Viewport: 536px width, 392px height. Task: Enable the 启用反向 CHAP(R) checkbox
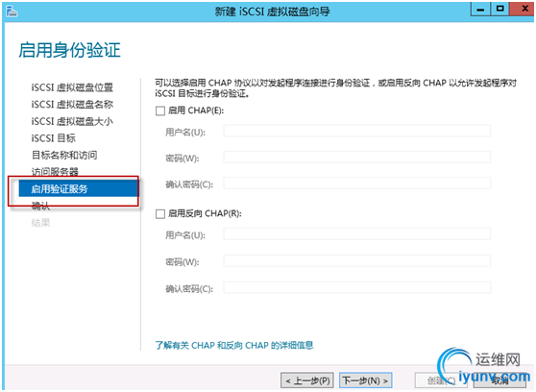(160, 214)
